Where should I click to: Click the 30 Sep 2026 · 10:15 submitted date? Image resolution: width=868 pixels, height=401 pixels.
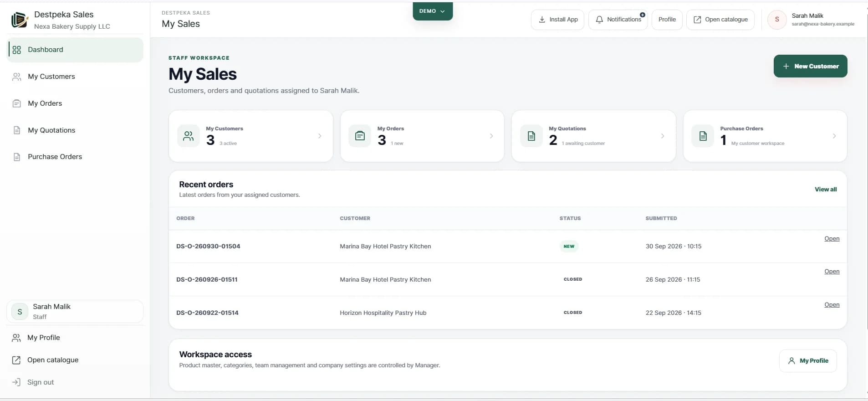(674, 247)
